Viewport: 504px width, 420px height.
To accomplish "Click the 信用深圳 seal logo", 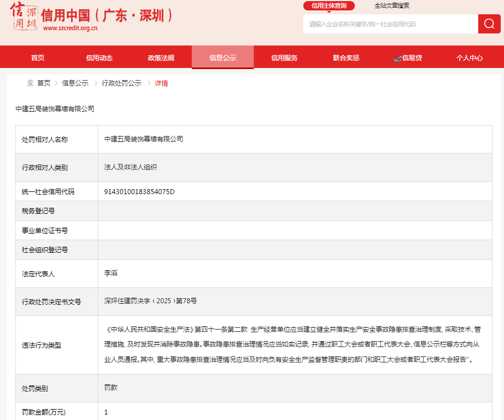I will [24, 16].
